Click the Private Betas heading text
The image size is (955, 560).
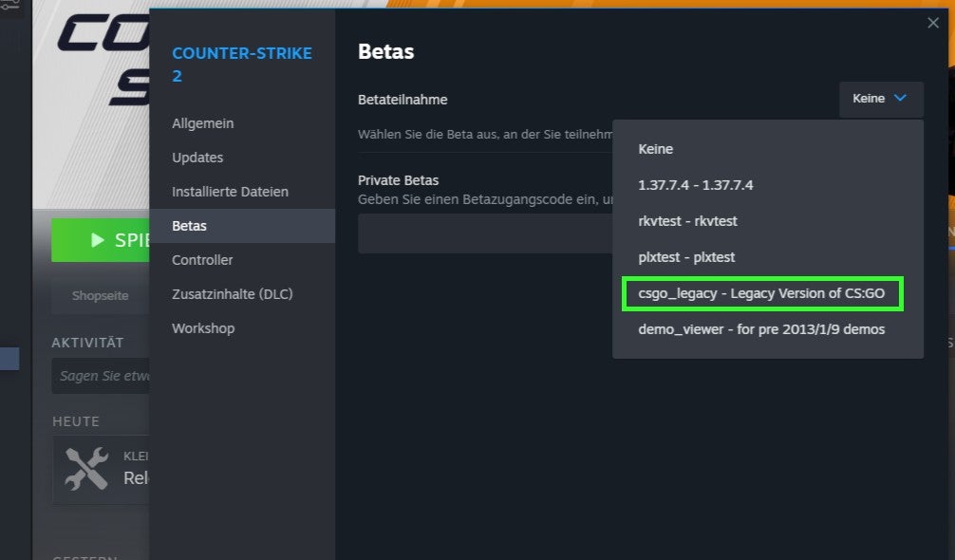coord(399,180)
